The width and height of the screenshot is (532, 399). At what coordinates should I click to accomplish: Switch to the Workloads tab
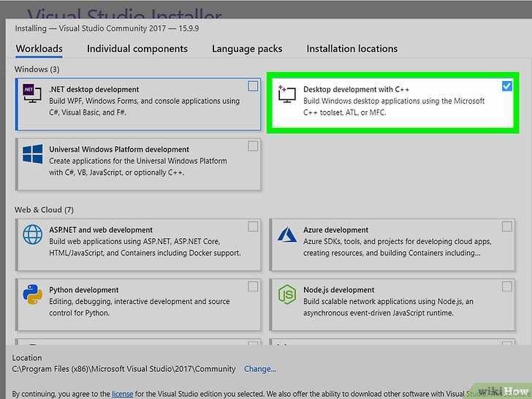39,49
